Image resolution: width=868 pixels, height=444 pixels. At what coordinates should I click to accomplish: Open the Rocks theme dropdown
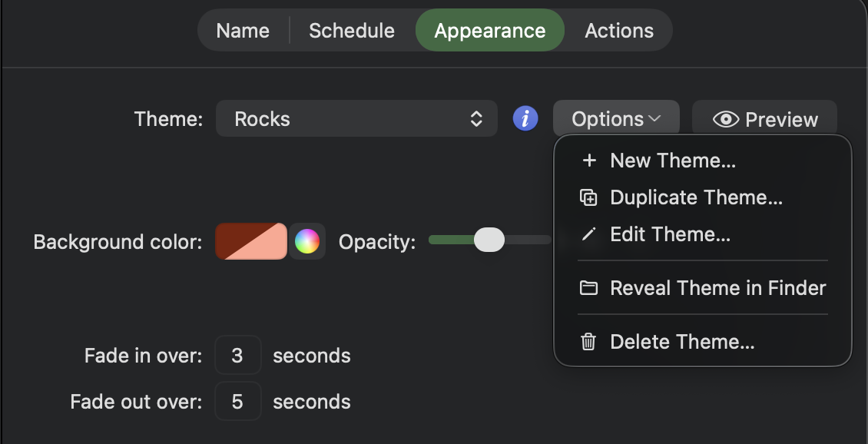click(356, 118)
